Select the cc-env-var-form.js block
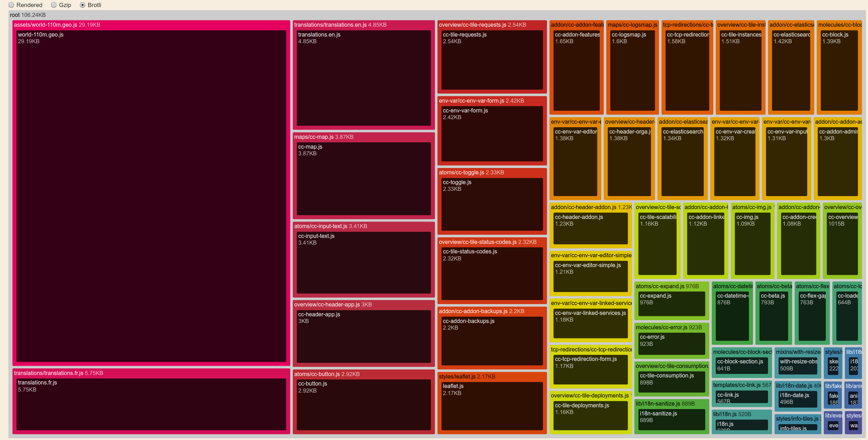Screen dimensions: 868x440 tap(492, 134)
